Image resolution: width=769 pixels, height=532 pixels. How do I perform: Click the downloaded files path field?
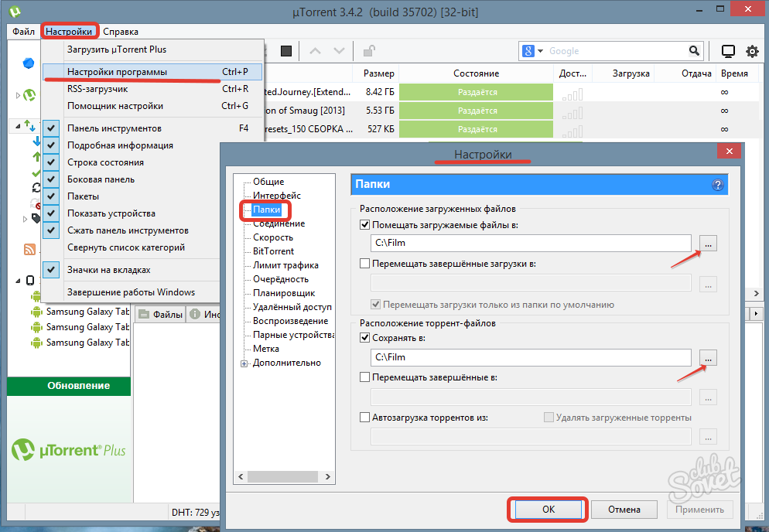tap(531, 243)
